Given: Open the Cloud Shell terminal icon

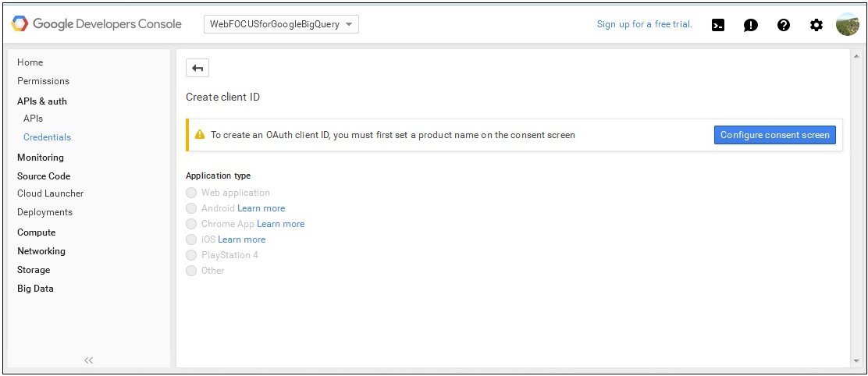Looking at the screenshot, I should tap(718, 25).
